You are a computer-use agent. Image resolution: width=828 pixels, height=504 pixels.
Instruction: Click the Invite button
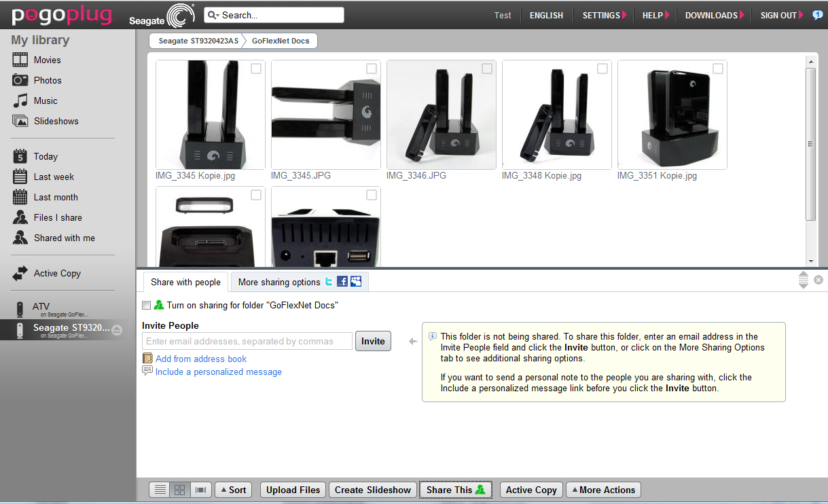point(373,341)
